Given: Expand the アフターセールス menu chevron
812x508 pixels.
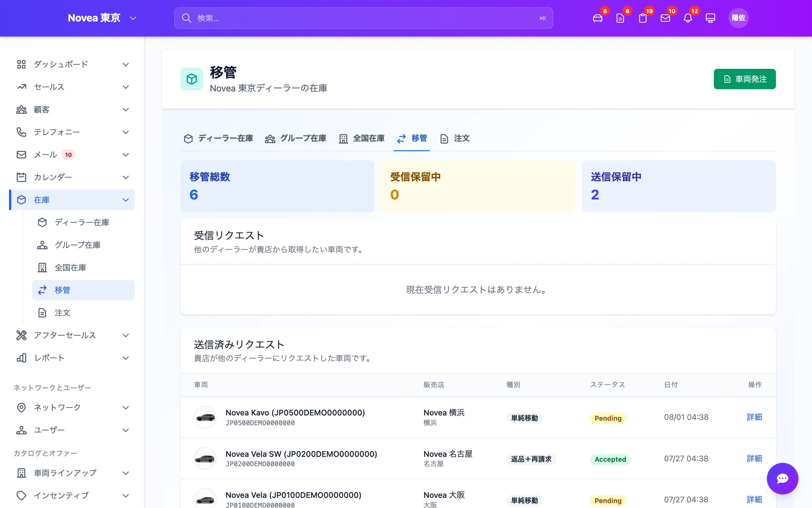Looking at the screenshot, I should [126, 335].
